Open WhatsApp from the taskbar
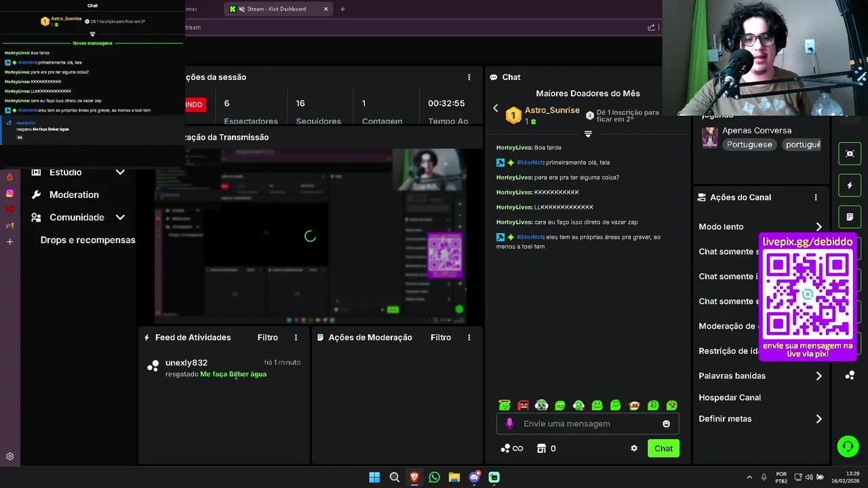 pos(434,477)
